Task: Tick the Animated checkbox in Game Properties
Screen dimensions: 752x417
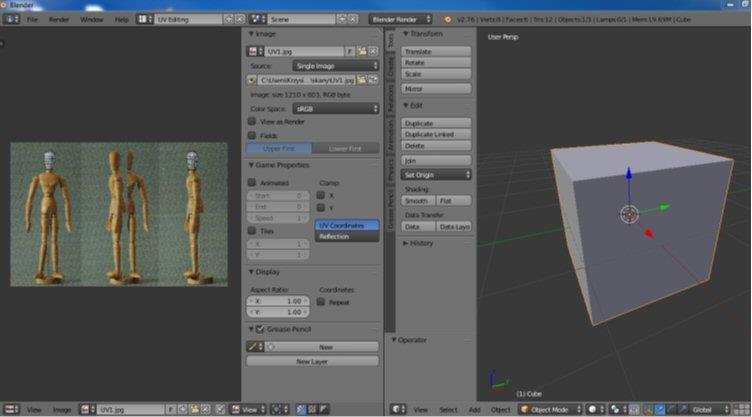Action: pyautogui.click(x=252, y=182)
